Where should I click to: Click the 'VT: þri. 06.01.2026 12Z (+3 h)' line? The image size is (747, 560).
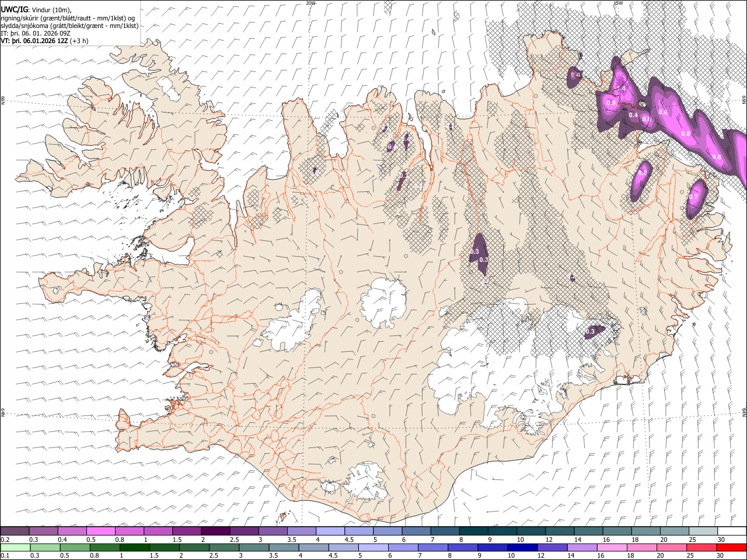[x=45, y=41]
